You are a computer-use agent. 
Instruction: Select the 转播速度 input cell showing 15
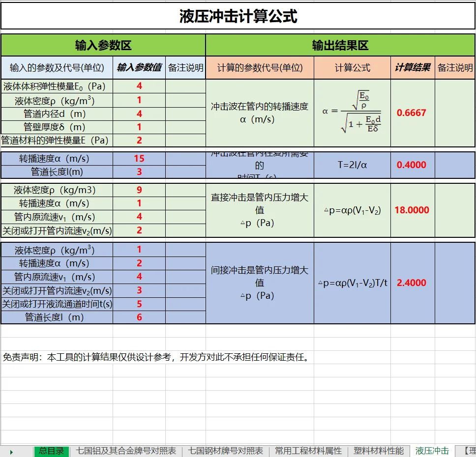click(x=140, y=158)
